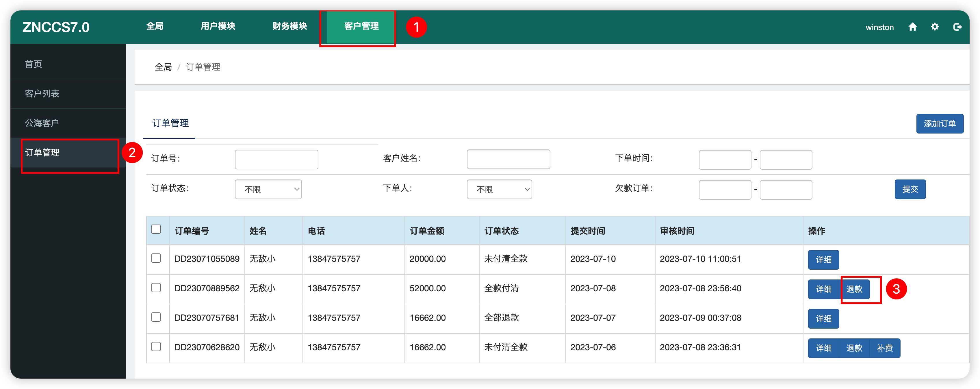Click order number DD23070889562
Viewport: 980px width, 389px height.
207,288
